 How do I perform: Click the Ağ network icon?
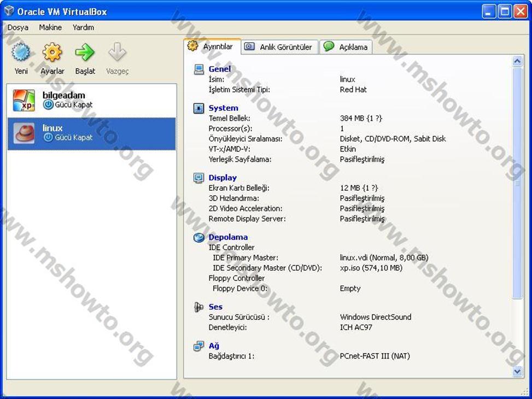(199, 346)
